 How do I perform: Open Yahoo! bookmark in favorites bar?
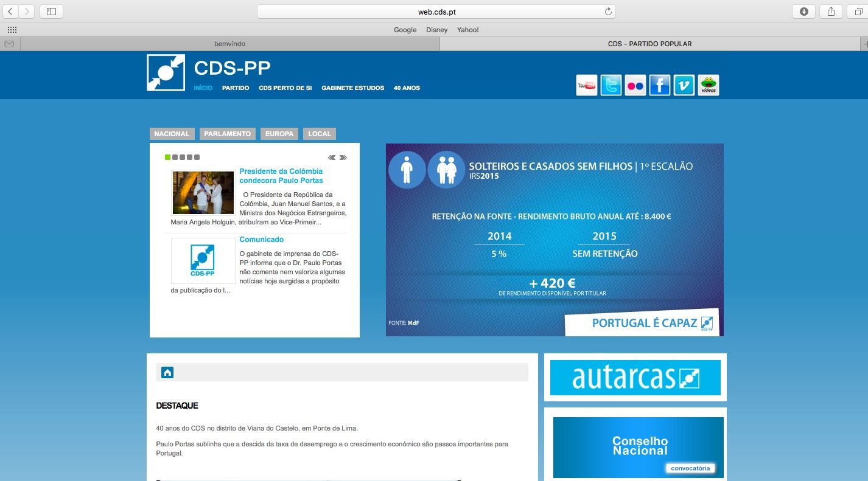468,30
